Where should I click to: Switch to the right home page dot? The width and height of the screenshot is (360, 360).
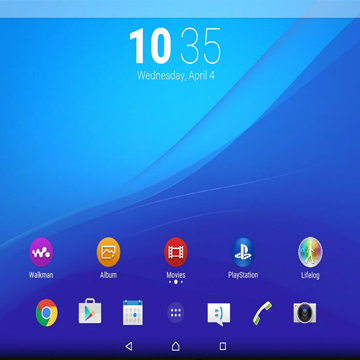click(182, 282)
